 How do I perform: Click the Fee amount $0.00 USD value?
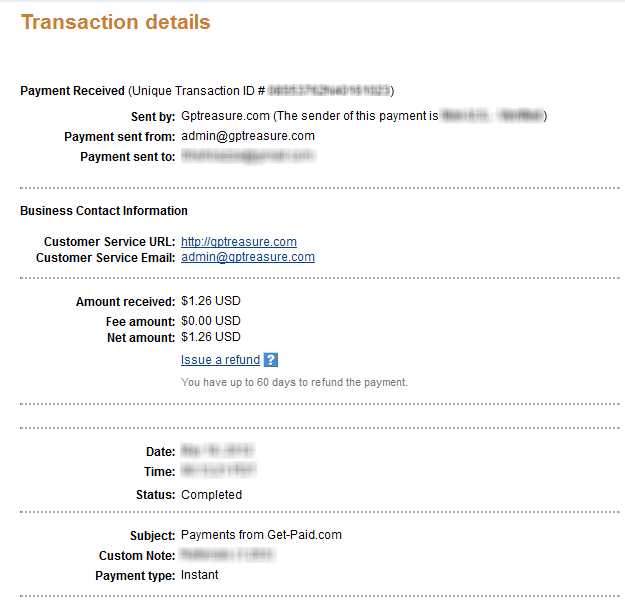pos(210,321)
